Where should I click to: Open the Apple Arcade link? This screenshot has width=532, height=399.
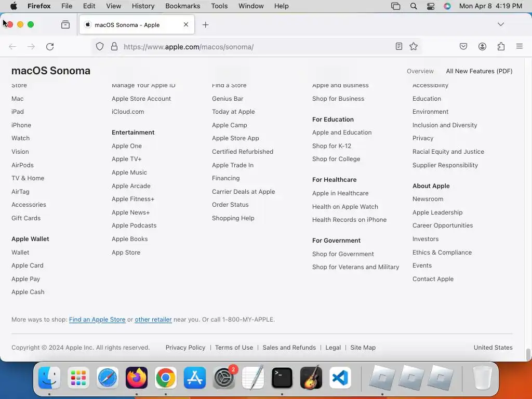click(131, 186)
